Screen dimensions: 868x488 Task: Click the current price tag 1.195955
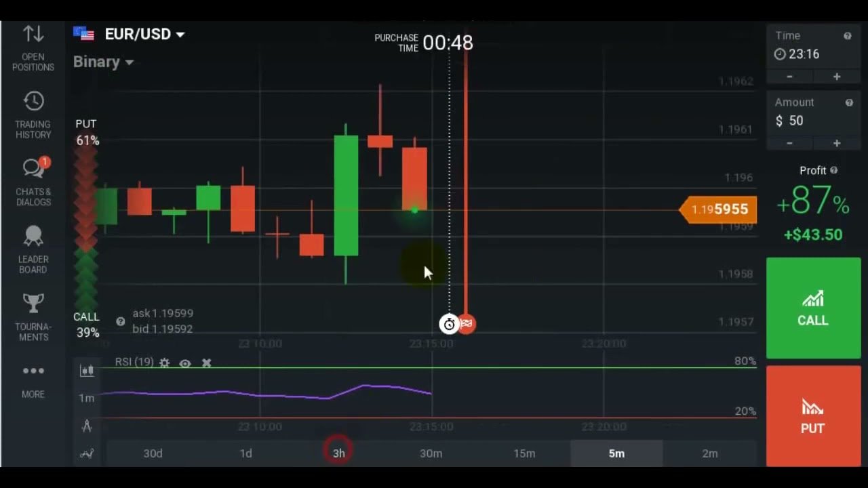pyautogui.click(x=718, y=209)
